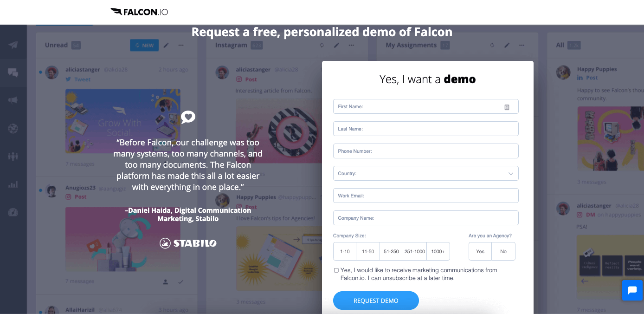Click the megaphone sidebar icon

(13, 100)
